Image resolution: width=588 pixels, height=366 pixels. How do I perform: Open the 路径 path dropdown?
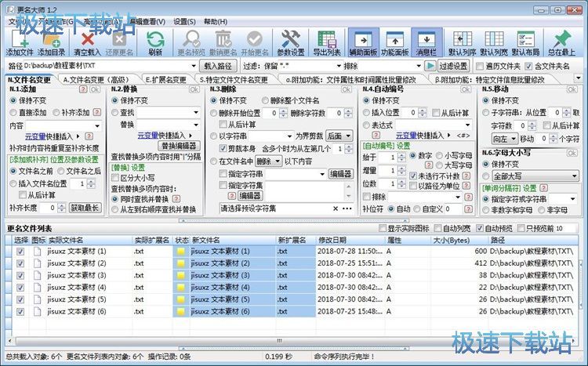194,66
